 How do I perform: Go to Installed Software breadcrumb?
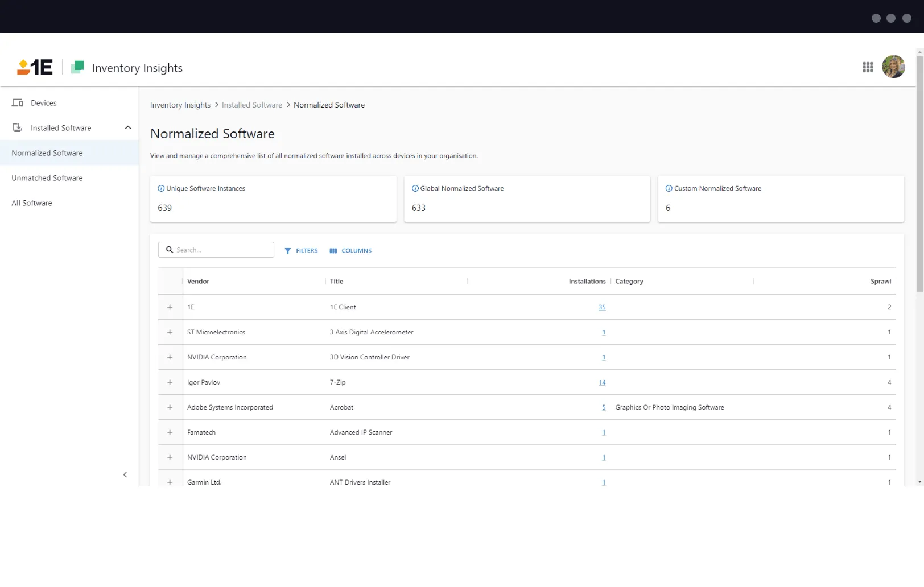(251, 105)
